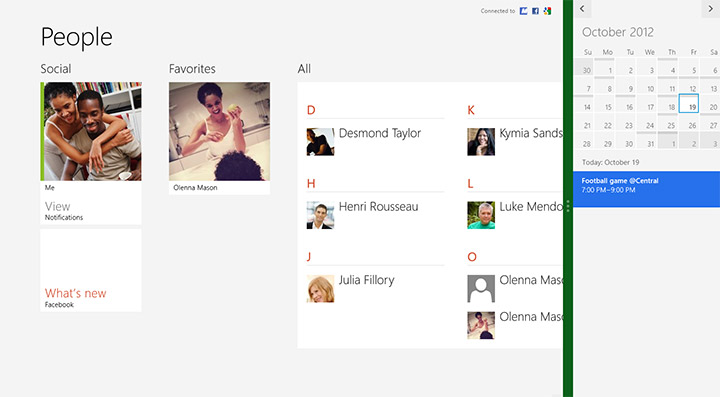Select October 17 in calendar

[647, 103]
